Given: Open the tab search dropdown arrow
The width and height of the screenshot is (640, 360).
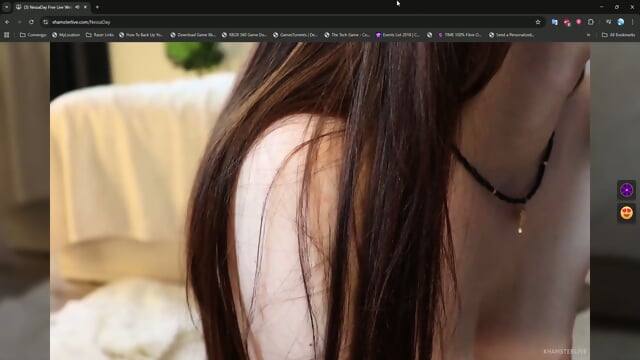Looking at the screenshot, I should pyautogui.click(x=6, y=7).
